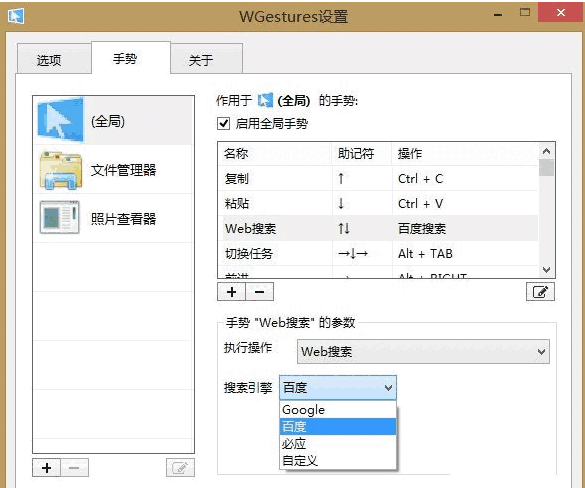The image size is (585, 488).
Task: Open the 关于 tab
Action: tap(206, 59)
